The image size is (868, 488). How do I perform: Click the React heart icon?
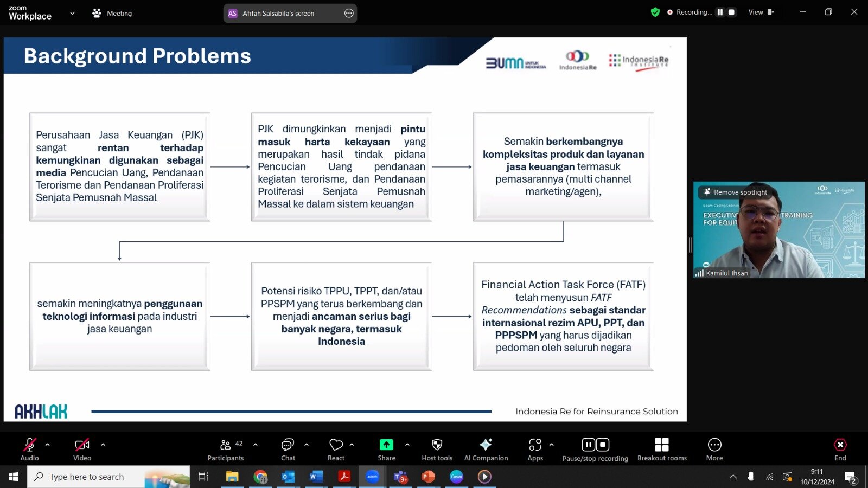[336, 445]
